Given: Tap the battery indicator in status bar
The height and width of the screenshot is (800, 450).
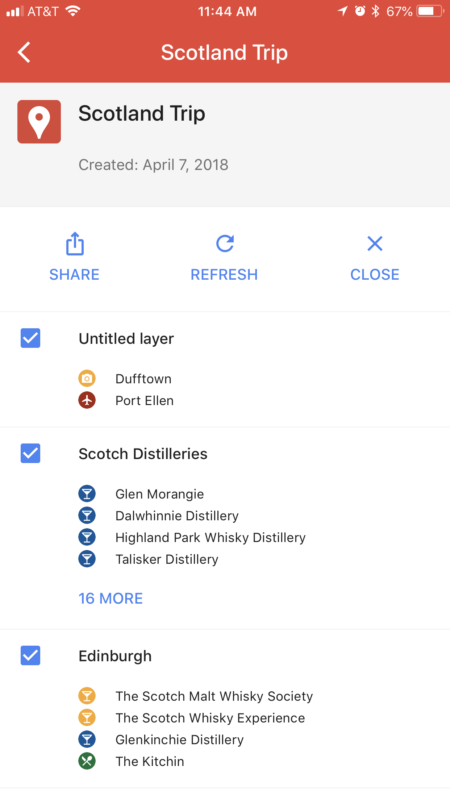Looking at the screenshot, I should [430, 11].
